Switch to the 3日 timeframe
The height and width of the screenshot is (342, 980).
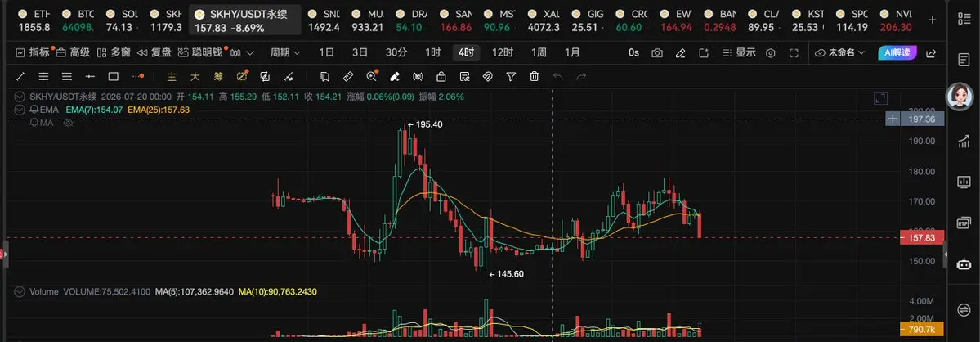click(x=360, y=52)
